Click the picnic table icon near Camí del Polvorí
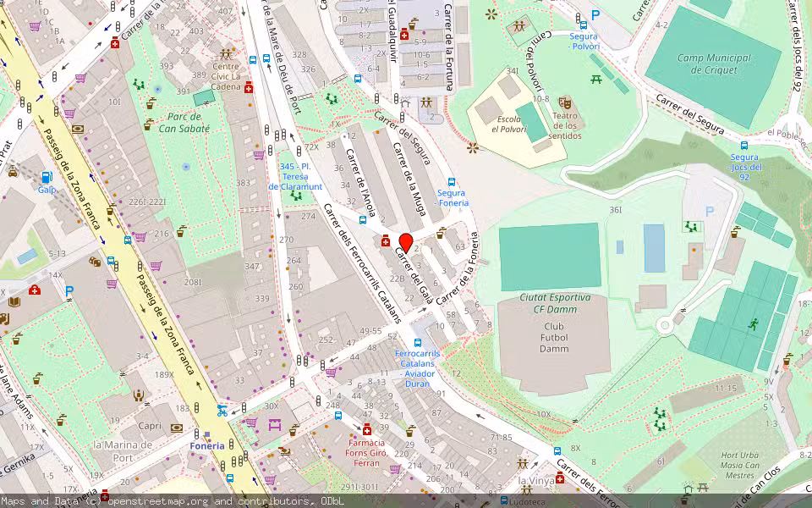Image resolution: width=812 pixels, height=508 pixels. (x=596, y=80)
